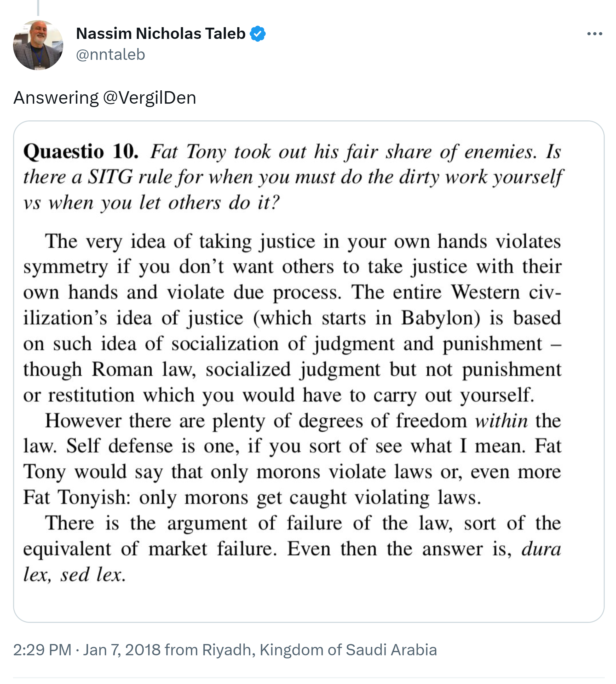Click the paragraph starting "However there are plenty"
This screenshot has height=684, width=616.
click(x=292, y=459)
